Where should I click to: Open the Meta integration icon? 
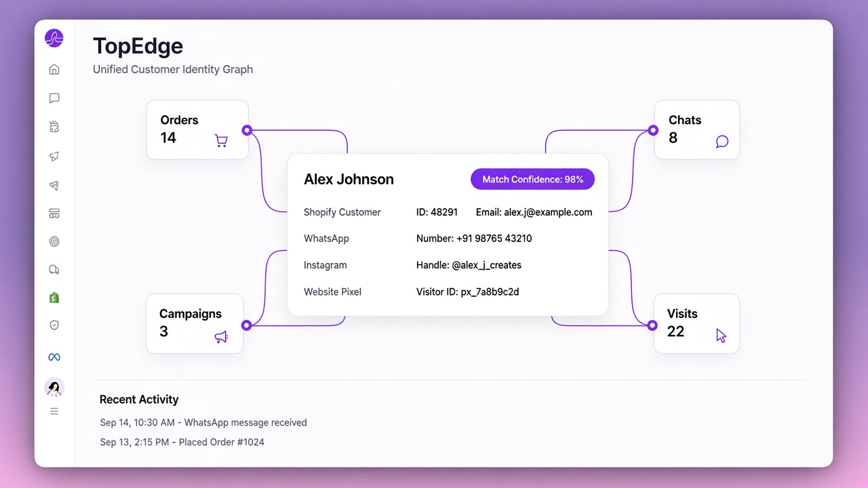click(x=54, y=357)
